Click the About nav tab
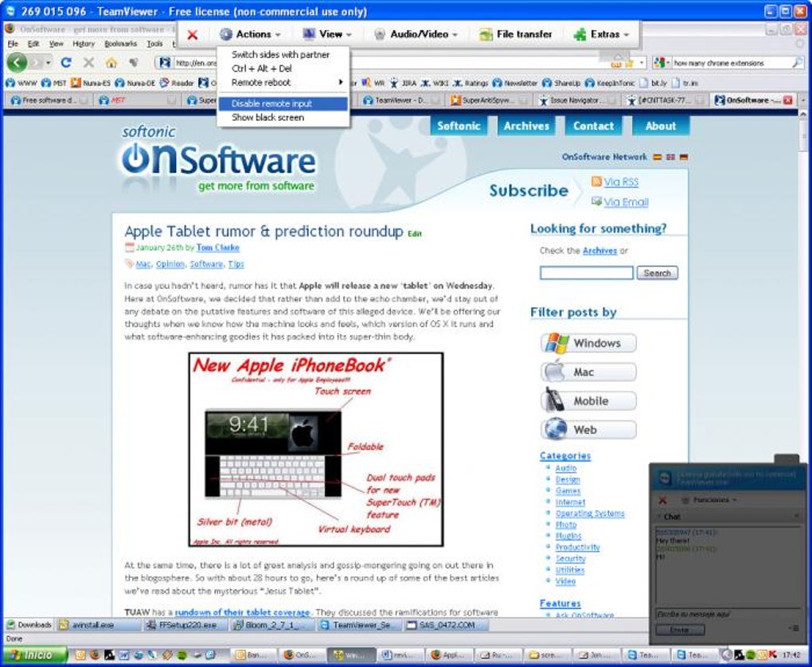This screenshot has width=812, height=667. coord(661,126)
